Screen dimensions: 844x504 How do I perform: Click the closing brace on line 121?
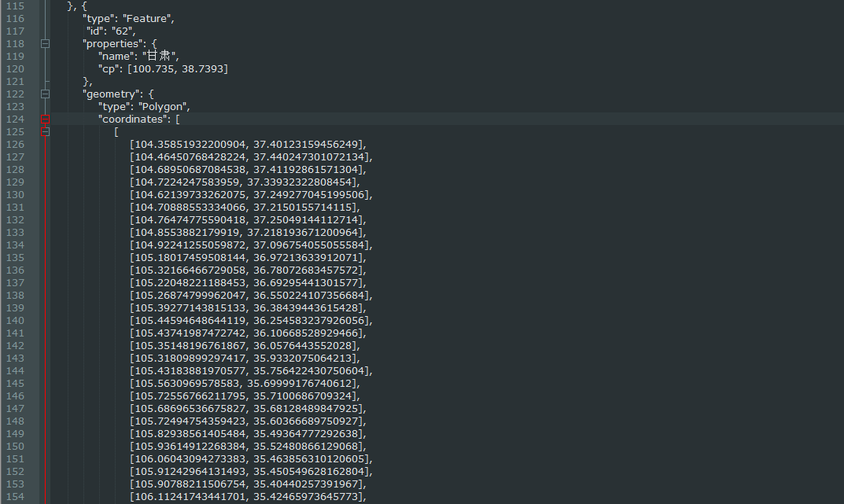86,82
